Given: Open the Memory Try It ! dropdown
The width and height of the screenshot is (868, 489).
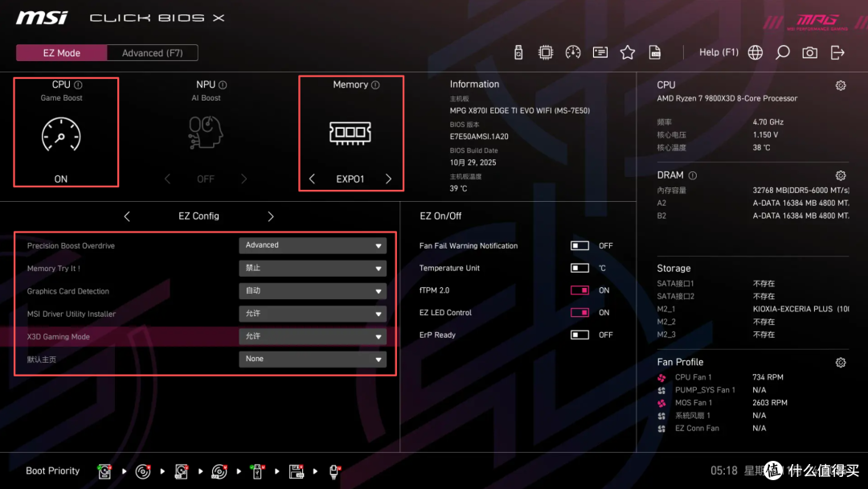Looking at the screenshot, I should 313,268.
